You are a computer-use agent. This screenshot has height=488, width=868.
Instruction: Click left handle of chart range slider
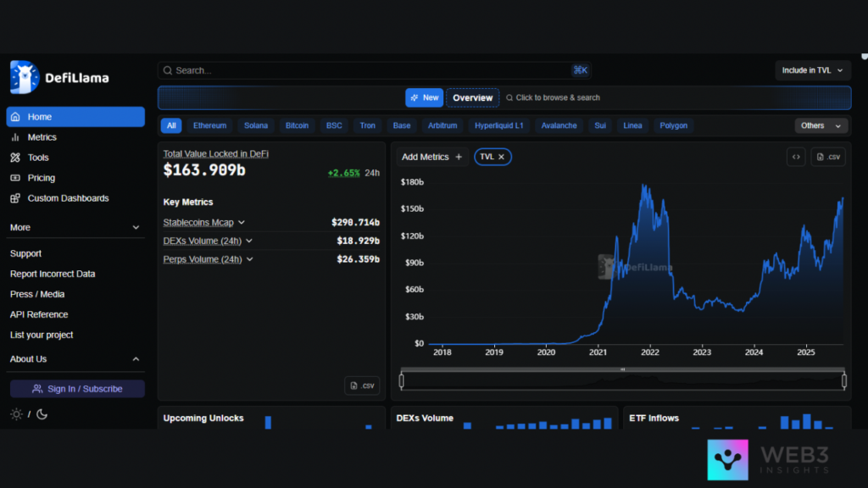[x=401, y=380]
